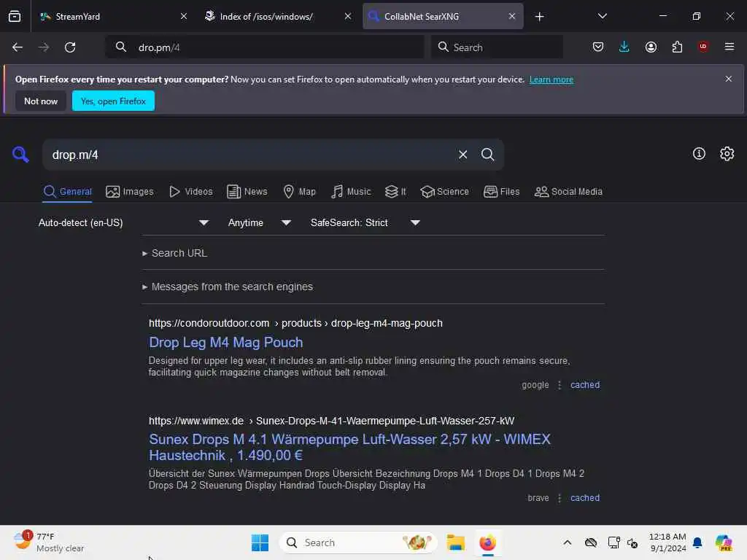Close the StreamYard tab
This screenshot has width=747, height=560.
tap(184, 16)
